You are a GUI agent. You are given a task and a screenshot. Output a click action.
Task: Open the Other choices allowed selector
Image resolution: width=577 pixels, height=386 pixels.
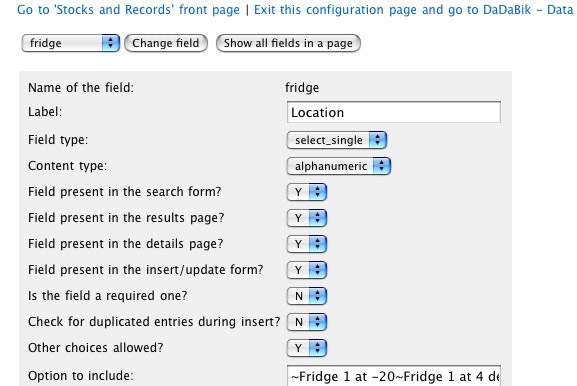[x=307, y=348]
